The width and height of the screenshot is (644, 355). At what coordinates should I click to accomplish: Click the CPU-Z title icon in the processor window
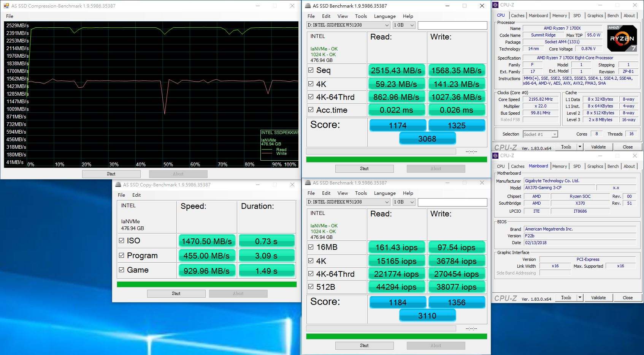tap(495, 5)
